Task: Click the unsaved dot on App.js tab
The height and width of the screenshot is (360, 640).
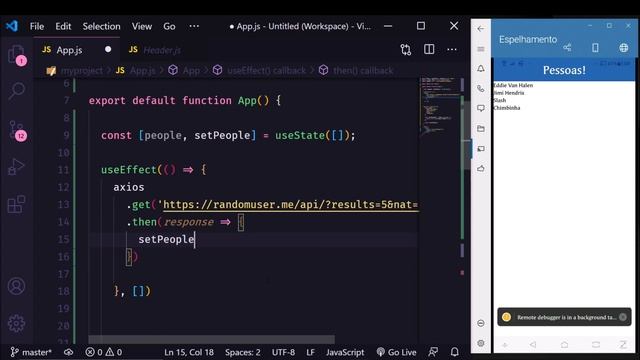Action: tap(108, 49)
